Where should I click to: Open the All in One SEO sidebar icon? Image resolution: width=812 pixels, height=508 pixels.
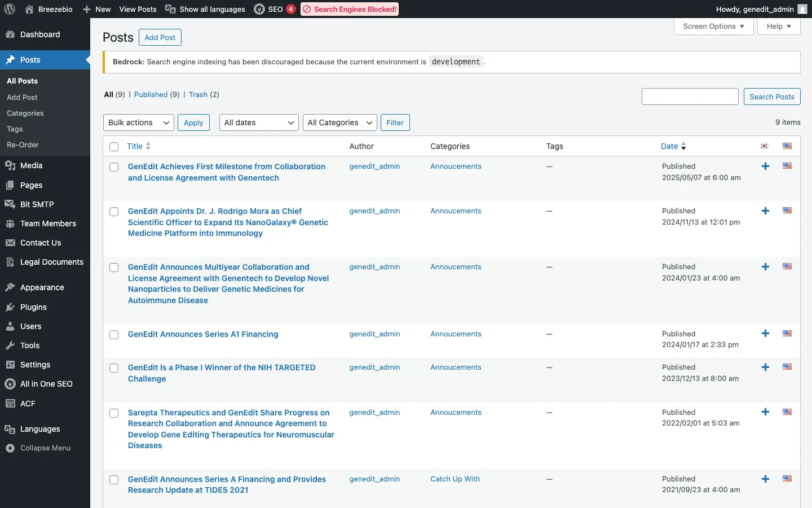click(10, 384)
